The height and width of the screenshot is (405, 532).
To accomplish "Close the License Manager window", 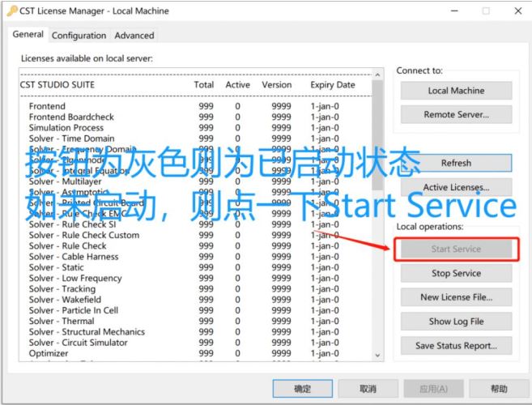I will coord(517,11).
